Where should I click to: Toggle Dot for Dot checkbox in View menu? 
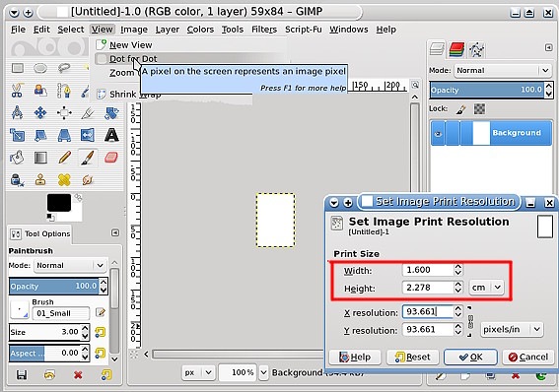click(x=102, y=59)
